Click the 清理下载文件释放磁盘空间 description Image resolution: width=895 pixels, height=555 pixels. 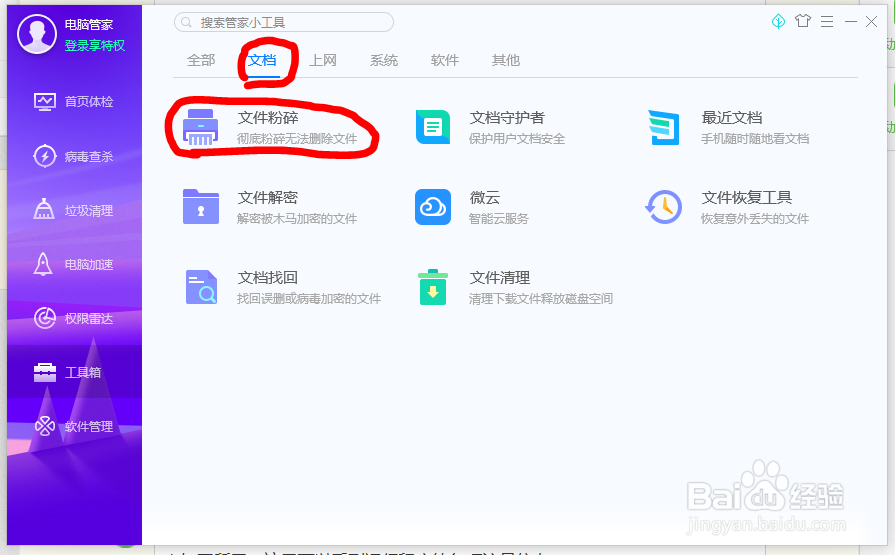point(541,299)
